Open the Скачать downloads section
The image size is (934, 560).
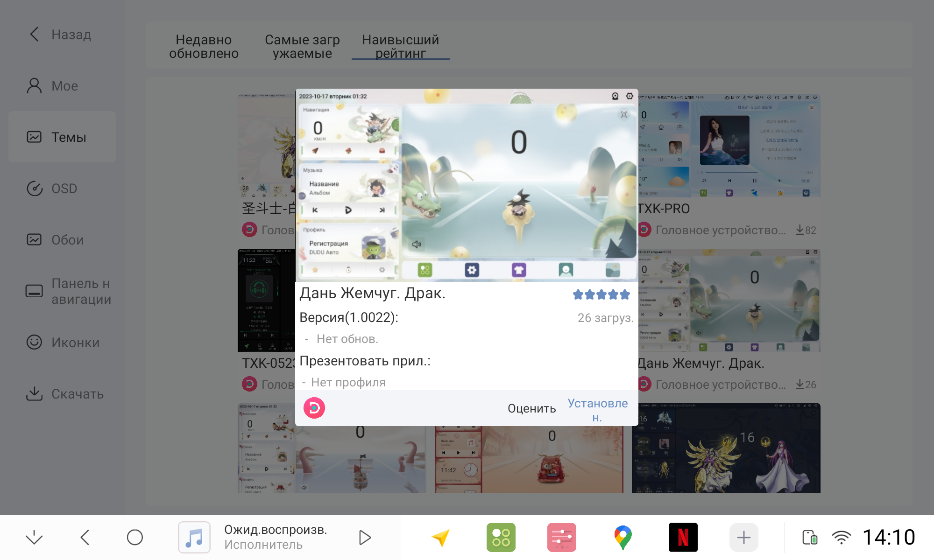(x=62, y=394)
